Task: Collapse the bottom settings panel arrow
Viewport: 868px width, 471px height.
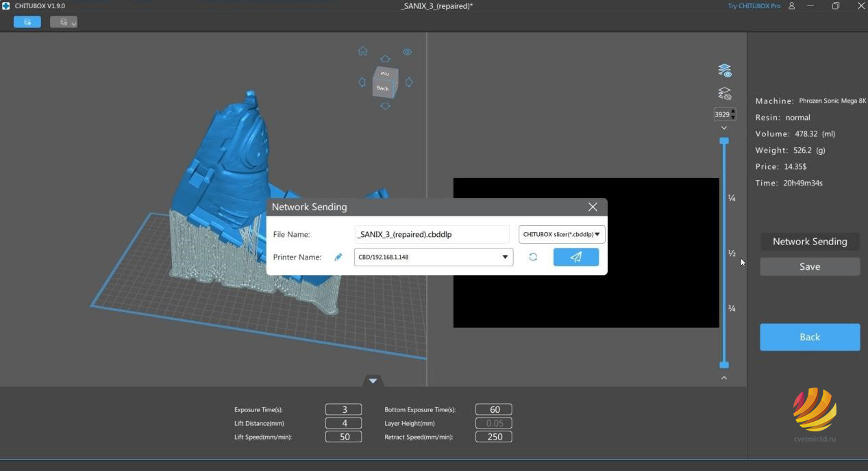Action: click(x=373, y=381)
